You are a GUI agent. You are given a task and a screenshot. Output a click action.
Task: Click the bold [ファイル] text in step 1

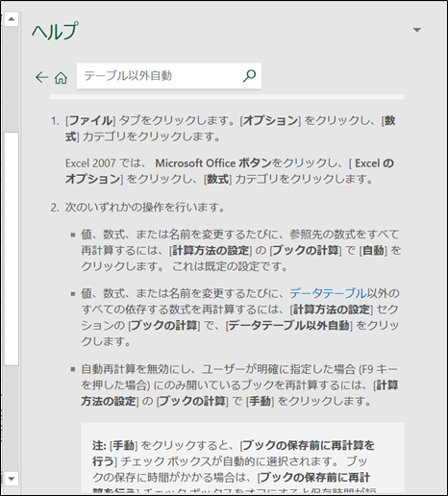[90, 120]
